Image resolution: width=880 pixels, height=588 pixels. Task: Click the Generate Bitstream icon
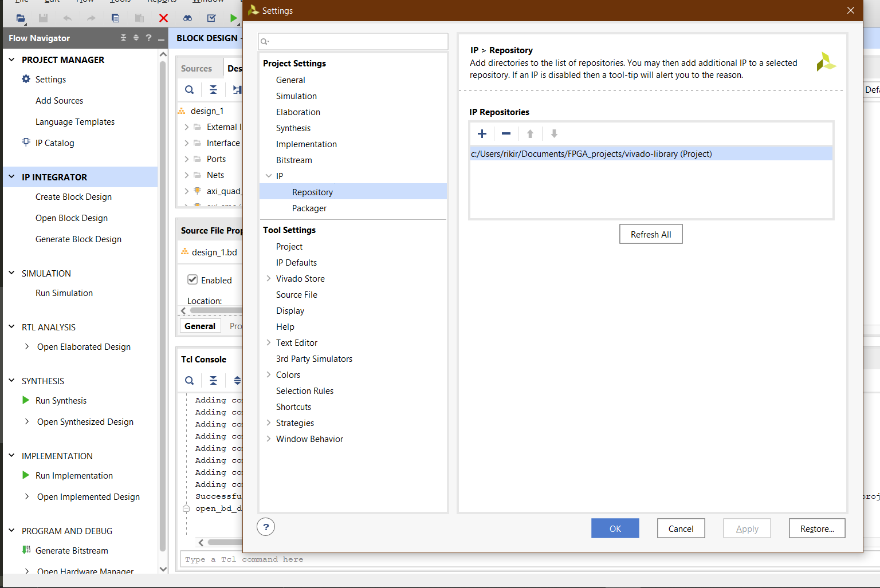point(26,550)
